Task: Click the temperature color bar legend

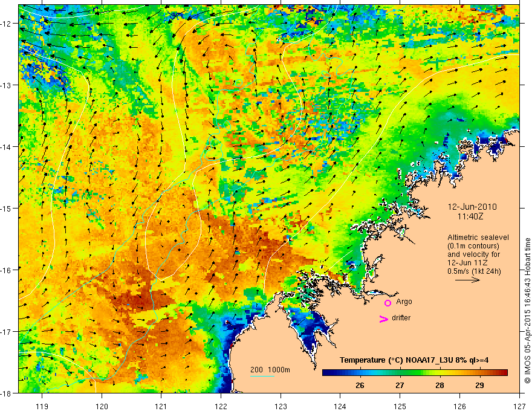Action: tap(415, 373)
